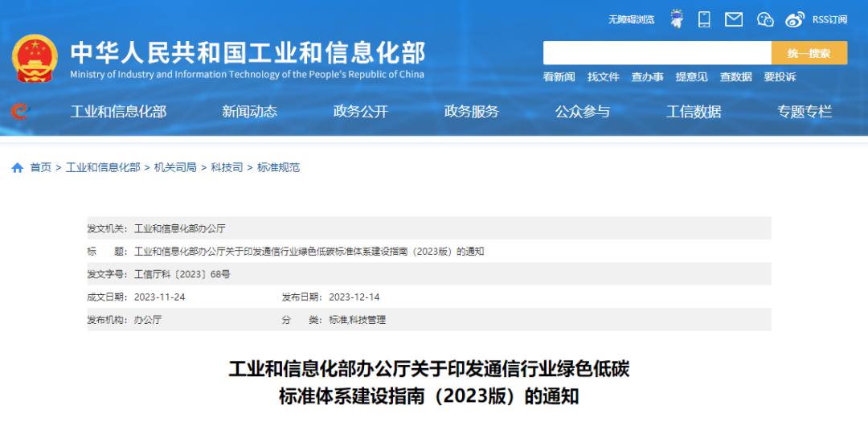Viewport: 868px width, 422px height.
Task: Open the Weibo icon
Action: 795,19
